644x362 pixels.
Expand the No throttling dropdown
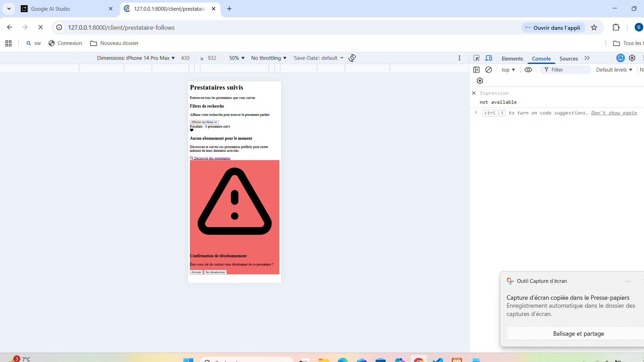point(269,58)
